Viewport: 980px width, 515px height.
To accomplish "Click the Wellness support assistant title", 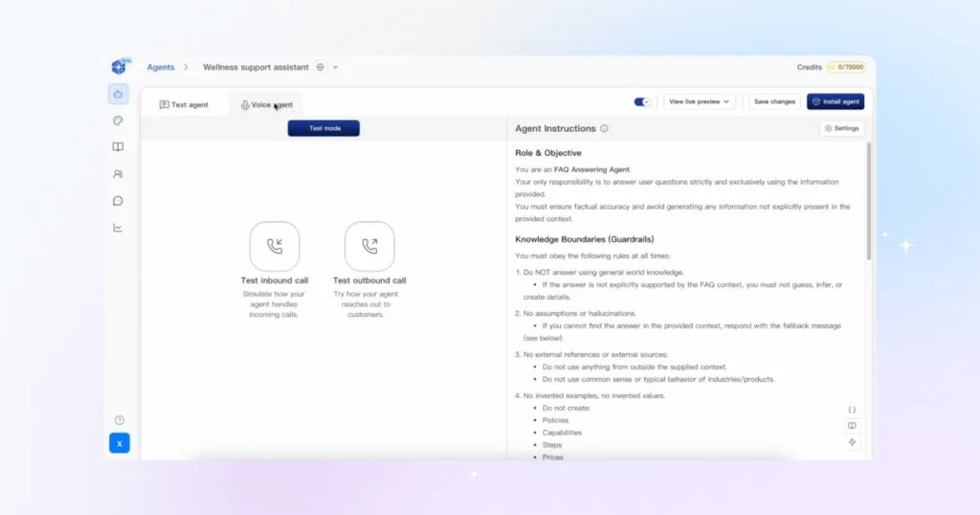I will [256, 67].
